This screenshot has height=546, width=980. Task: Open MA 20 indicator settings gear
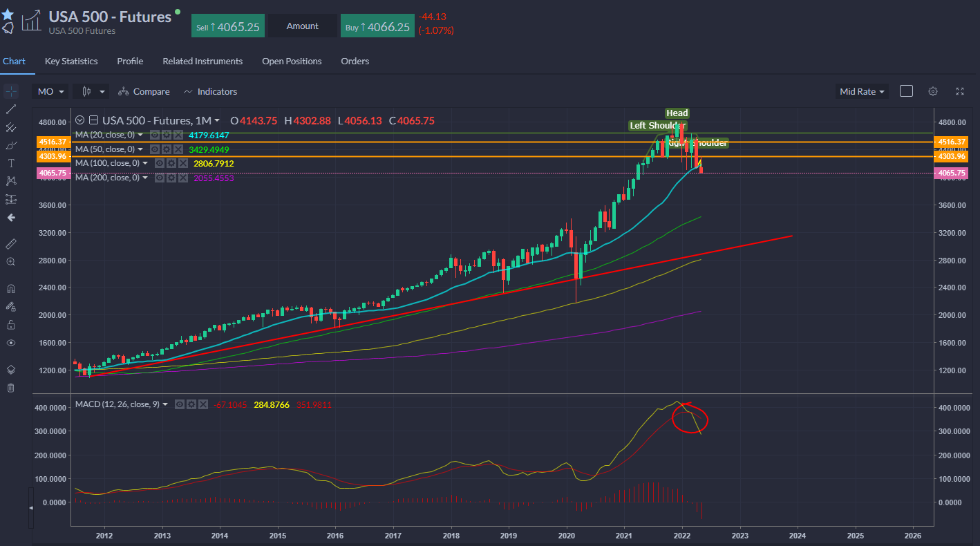[x=167, y=135]
